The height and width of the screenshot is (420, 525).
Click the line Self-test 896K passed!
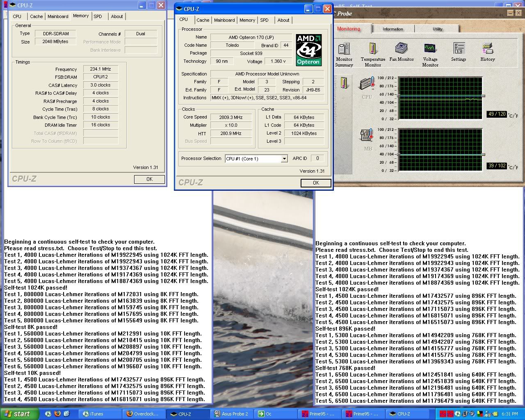345,329
